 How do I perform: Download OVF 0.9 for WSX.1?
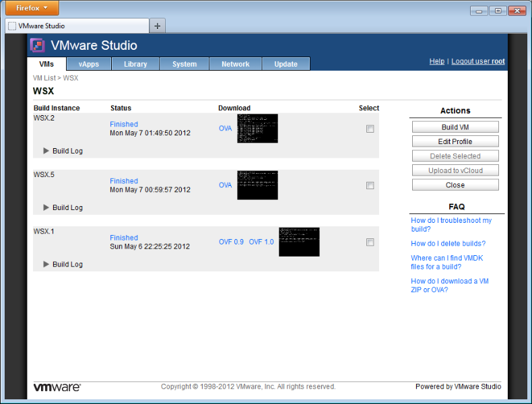coord(231,242)
